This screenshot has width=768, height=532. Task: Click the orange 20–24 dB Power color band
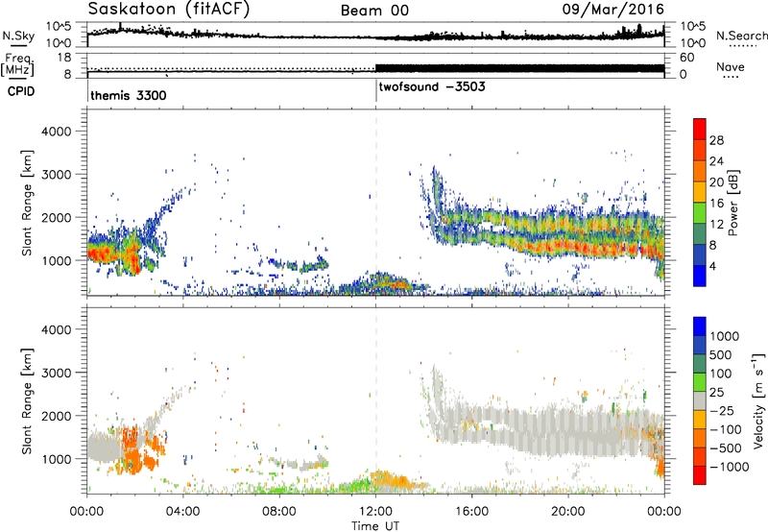pyautogui.click(x=700, y=171)
